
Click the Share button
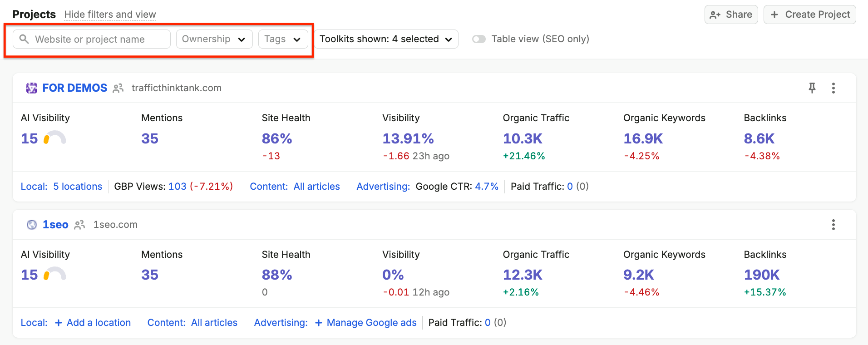(731, 15)
